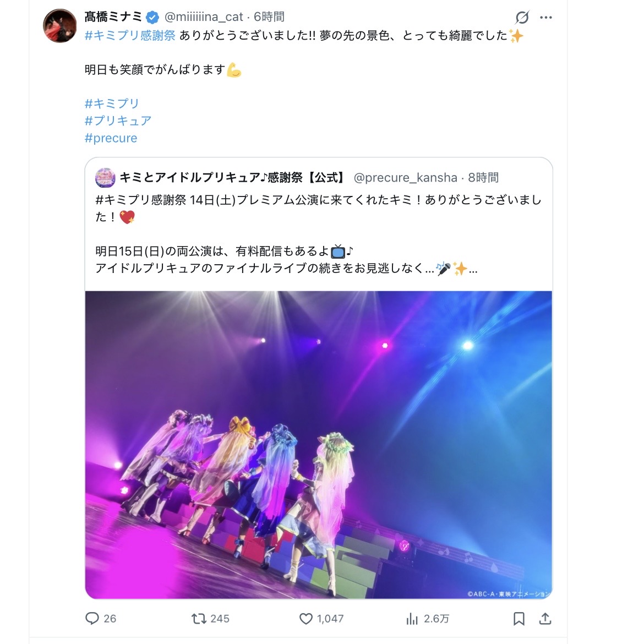Click the Grok slashed-circle icon
The image size is (644, 644).
pos(522,17)
